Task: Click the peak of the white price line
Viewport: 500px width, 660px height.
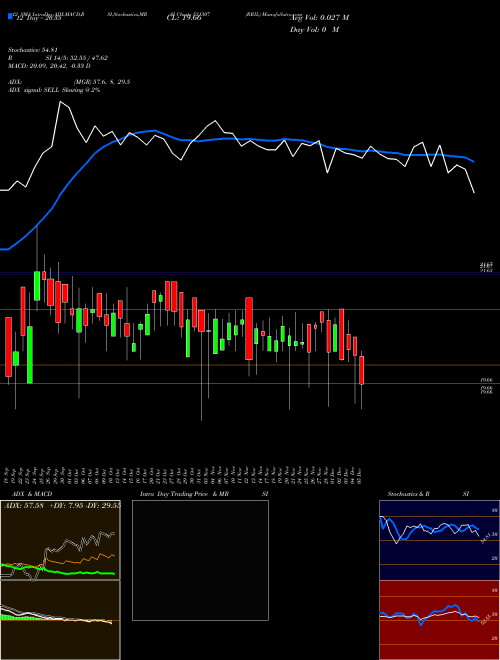Action: pos(61,102)
